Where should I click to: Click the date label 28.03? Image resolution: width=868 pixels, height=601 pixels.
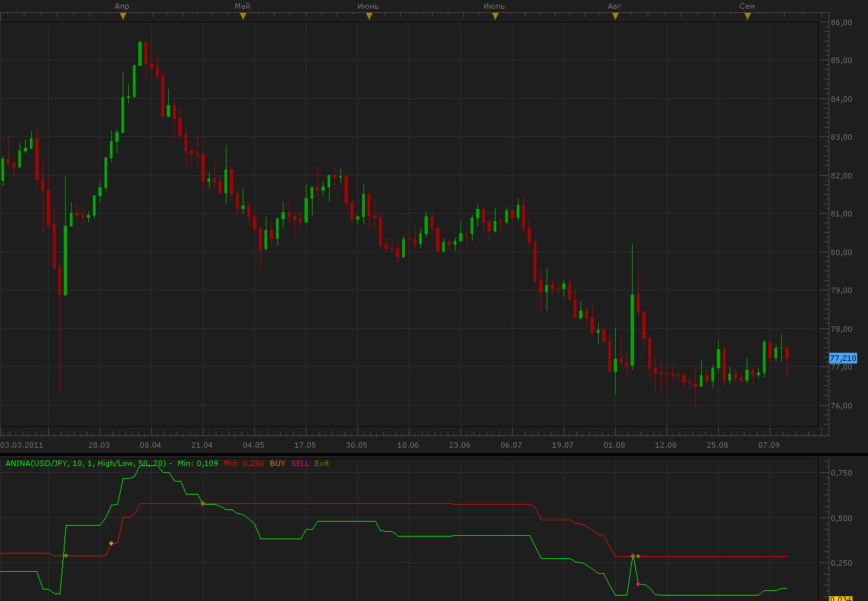[99, 445]
